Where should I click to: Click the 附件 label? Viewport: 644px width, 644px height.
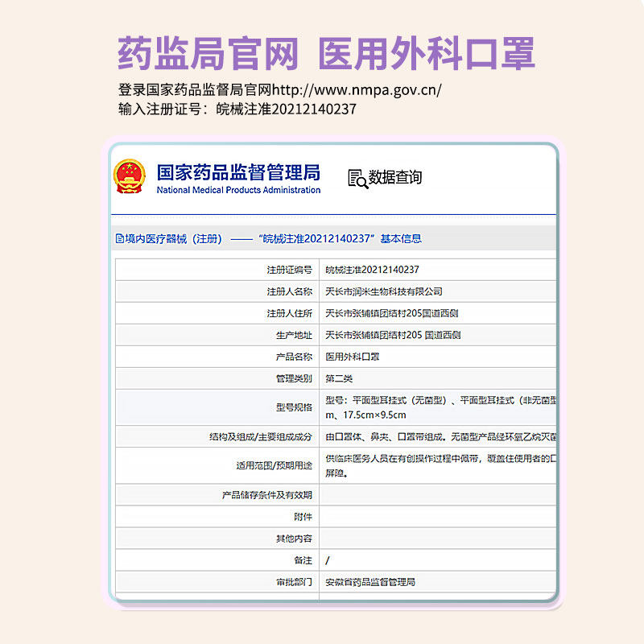point(303,517)
